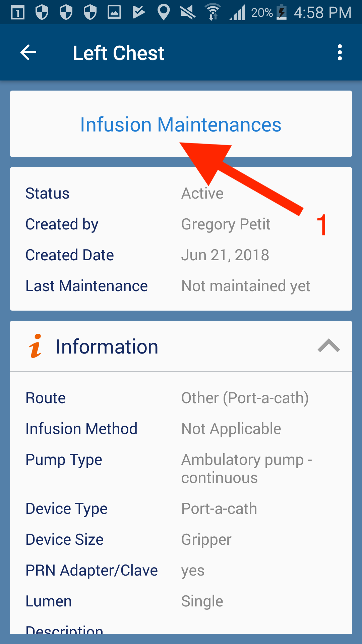The height and width of the screenshot is (644, 362).
Task: Select the Route value Other (Port-a-cath)
Action: pyautogui.click(x=245, y=398)
